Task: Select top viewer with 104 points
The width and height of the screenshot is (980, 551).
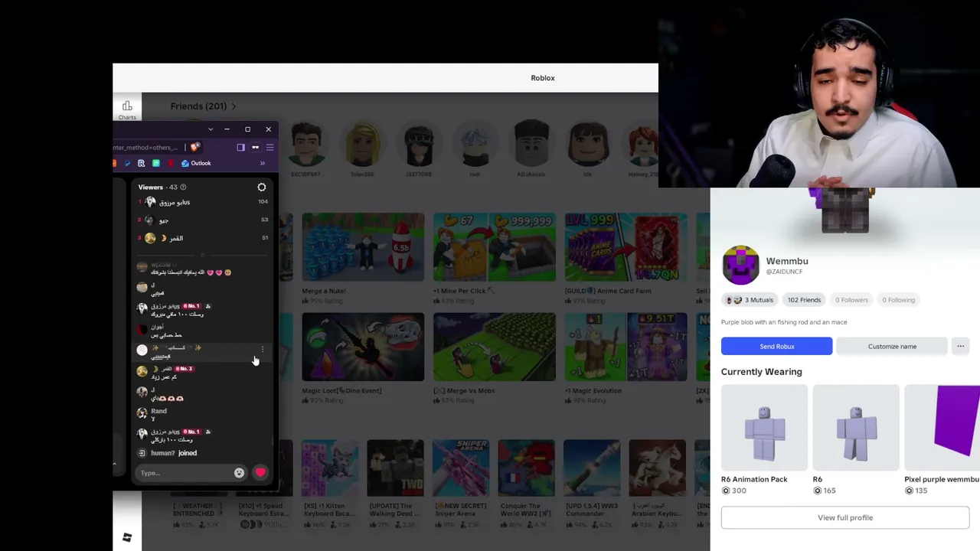Action: point(203,202)
